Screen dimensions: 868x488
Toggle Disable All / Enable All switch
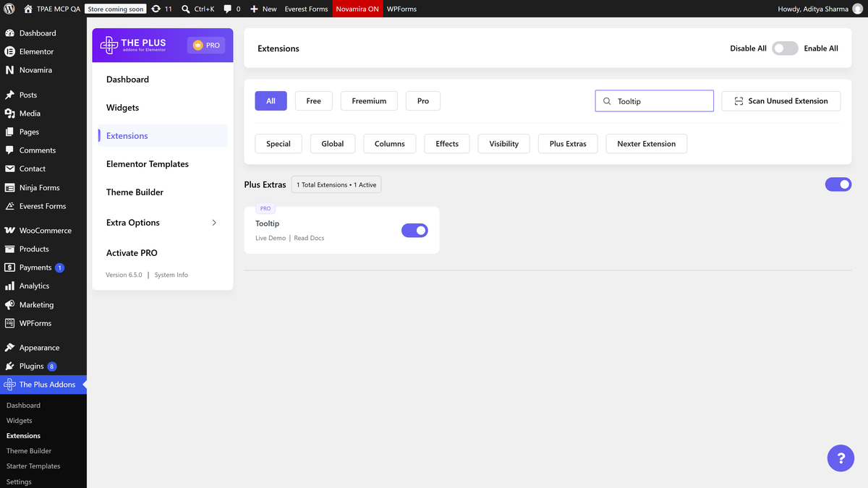tap(785, 48)
